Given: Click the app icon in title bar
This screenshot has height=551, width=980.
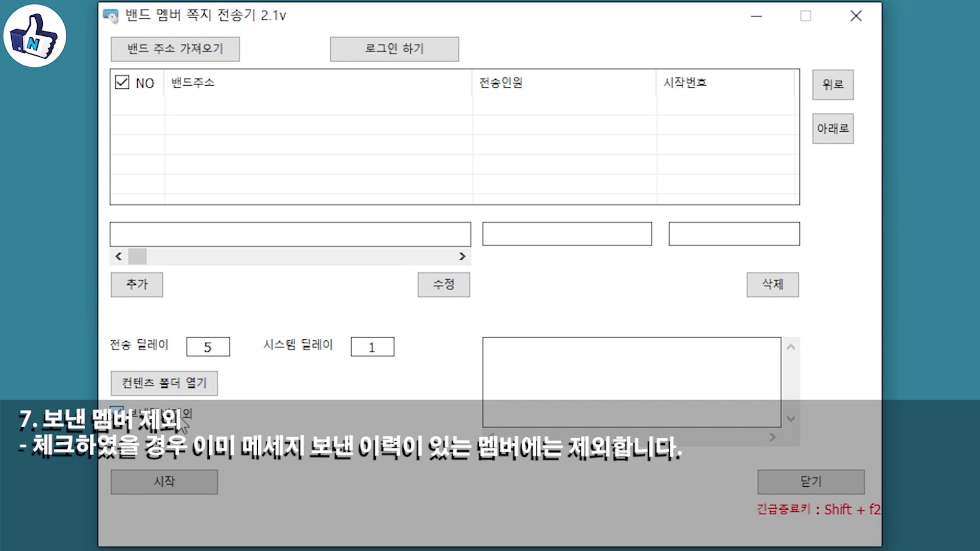Looking at the screenshot, I should point(110,16).
